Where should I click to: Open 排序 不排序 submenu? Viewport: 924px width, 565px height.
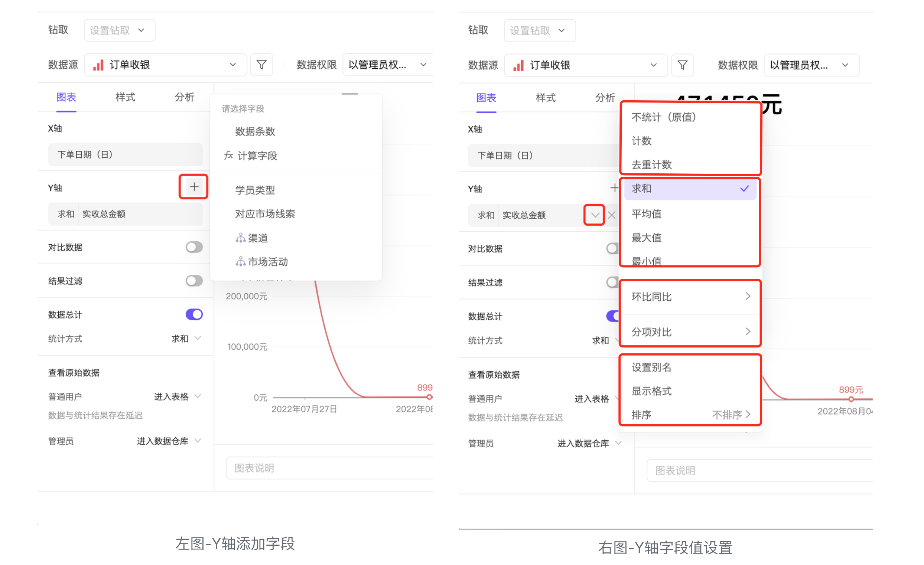(x=690, y=415)
